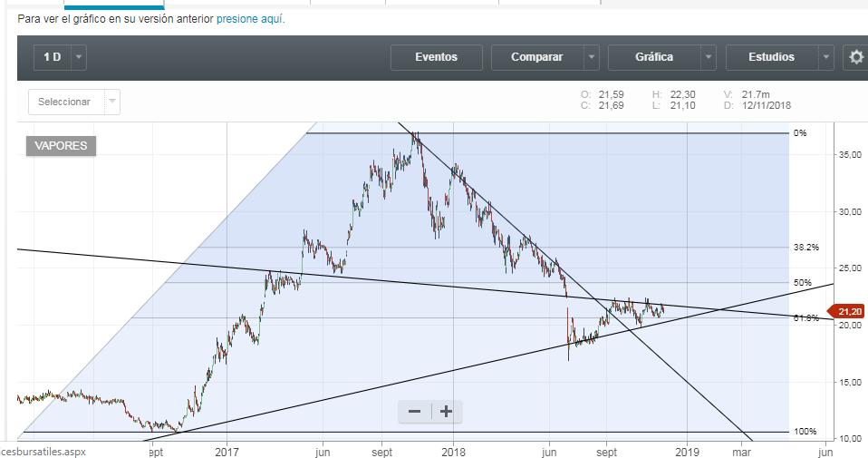Click the VAPORES ticker label

click(x=61, y=146)
